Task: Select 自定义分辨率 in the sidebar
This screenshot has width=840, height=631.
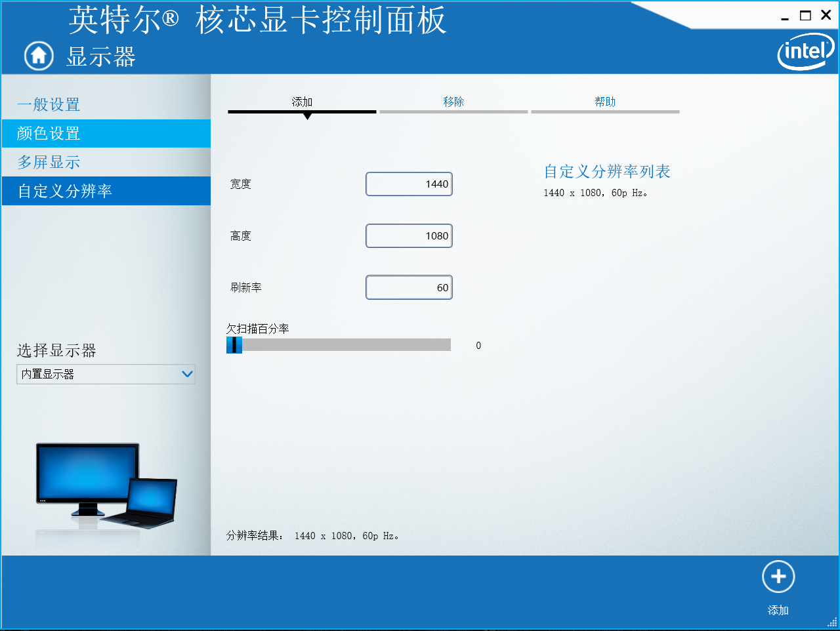Action: point(106,191)
